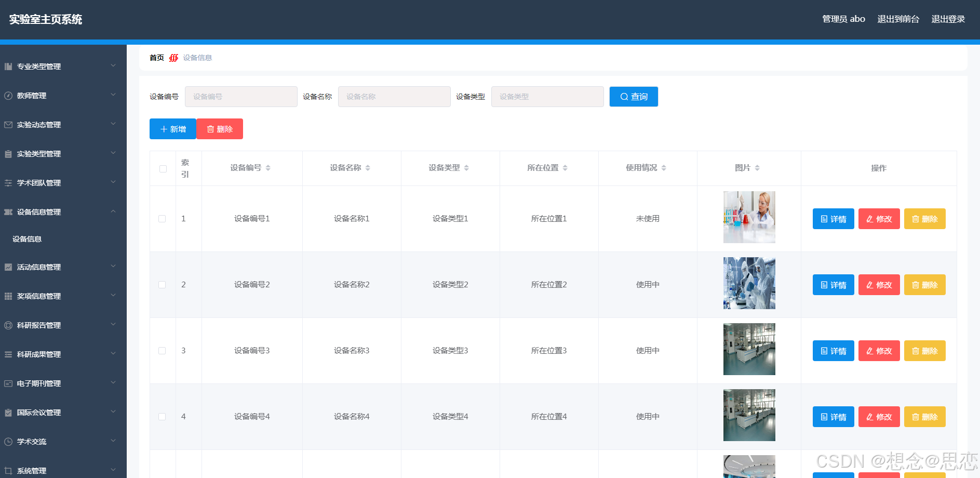Click the 教师管理 compass icon
Viewport: 980px width, 478px height.
8,96
